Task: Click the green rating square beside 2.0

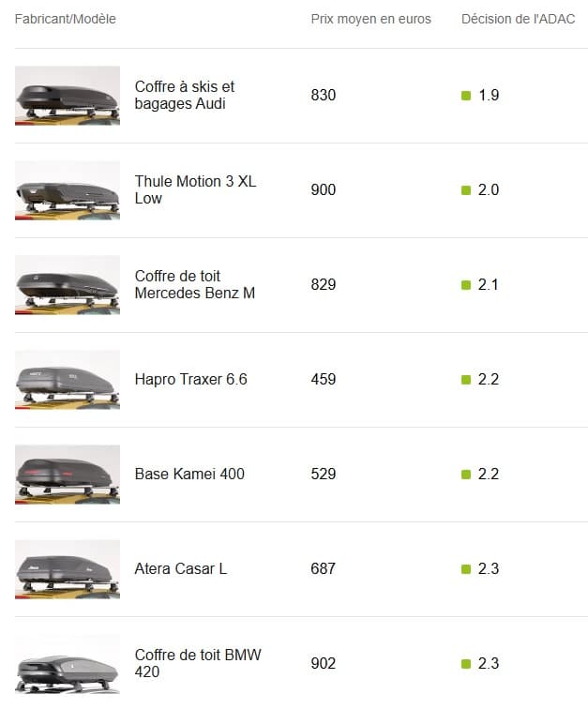Action: pos(466,190)
